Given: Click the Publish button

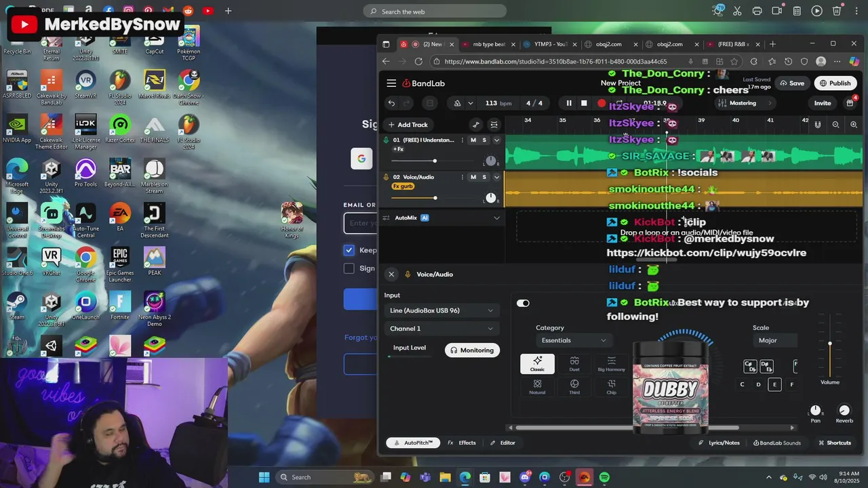Looking at the screenshot, I should pos(834,83).
